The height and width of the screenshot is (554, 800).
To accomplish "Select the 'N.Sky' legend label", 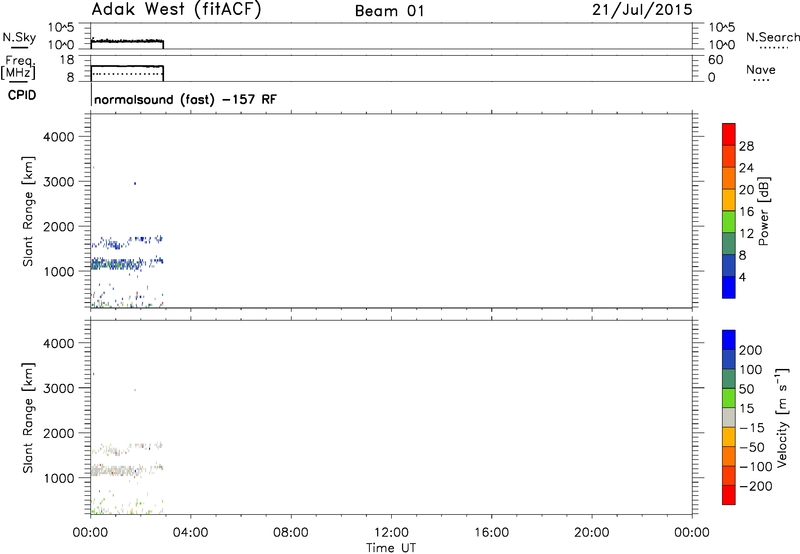I will (x=19, y=37).
